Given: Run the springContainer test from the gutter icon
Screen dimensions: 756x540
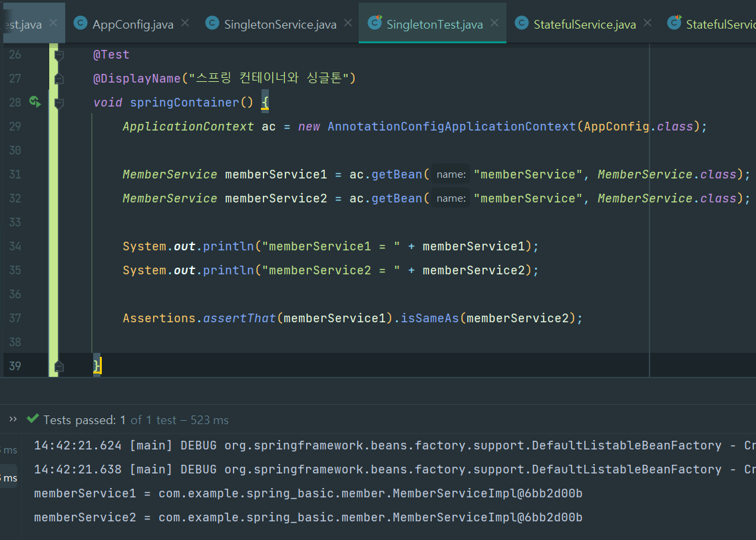Looking at the screenshot, I should click(x=35, y=102).
